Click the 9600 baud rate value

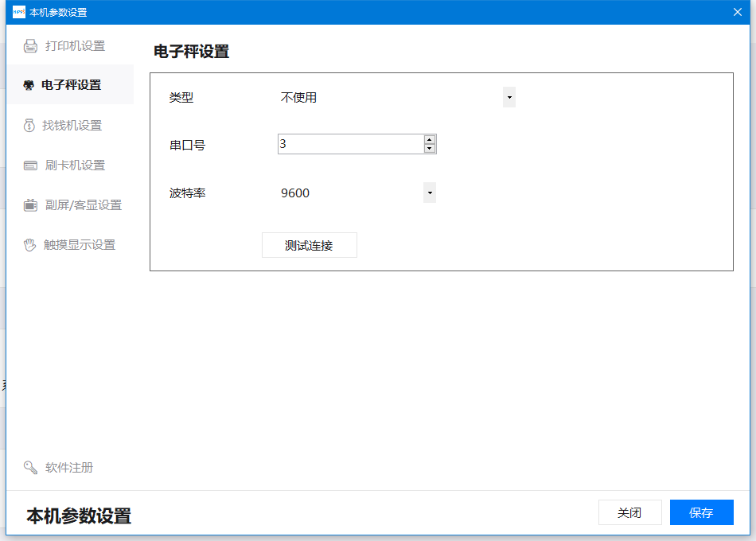pos(295,193)
